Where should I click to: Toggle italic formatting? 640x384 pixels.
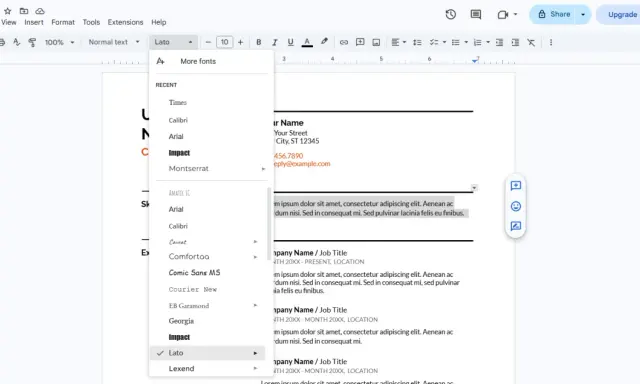tap(275, 42)
